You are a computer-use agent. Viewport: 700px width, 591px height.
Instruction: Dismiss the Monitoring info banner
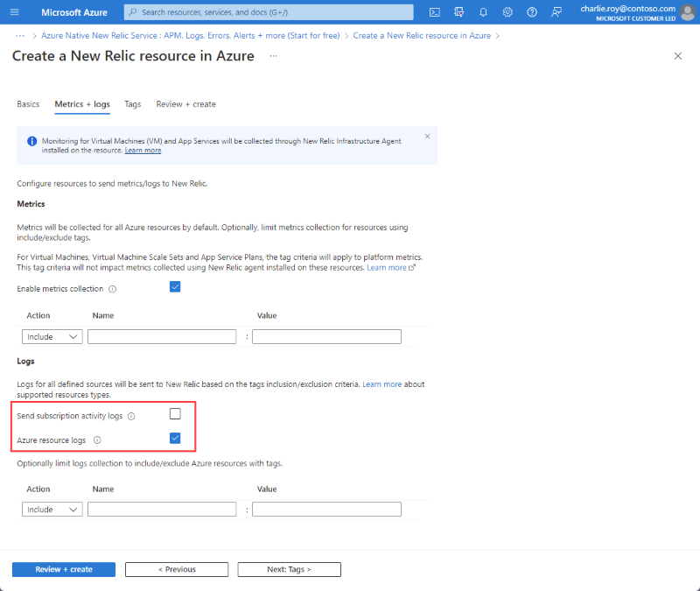[427, 137]
